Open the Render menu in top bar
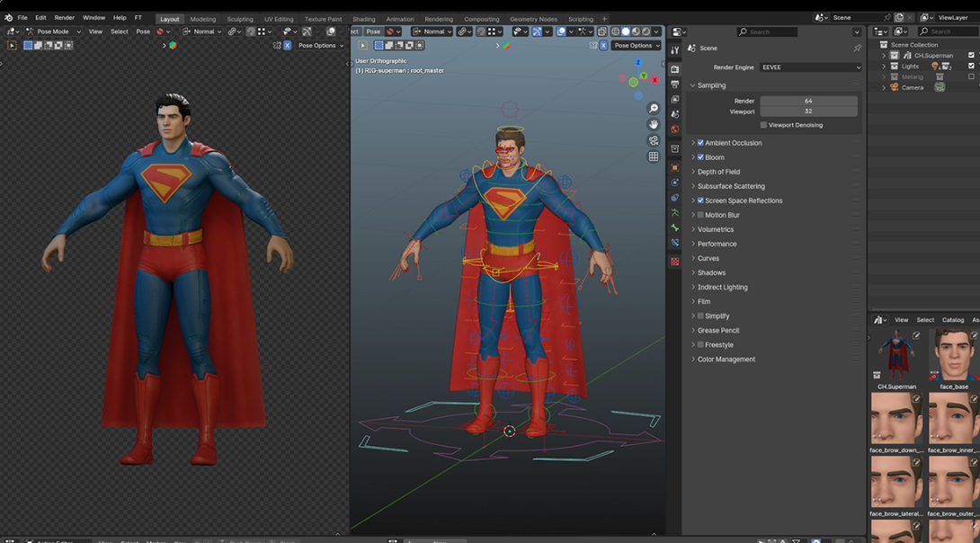This screenshot has width=980, height=543. [x=65, y=17]
